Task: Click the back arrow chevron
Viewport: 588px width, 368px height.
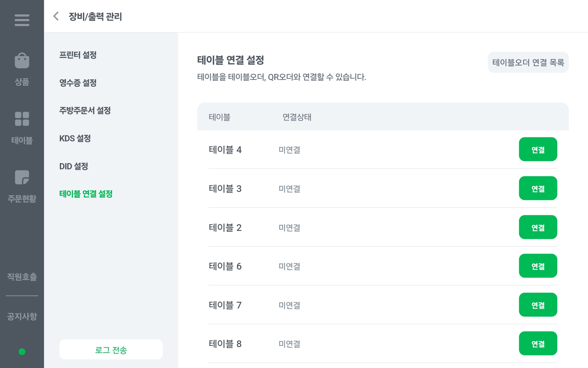Action: pos(56,16)
